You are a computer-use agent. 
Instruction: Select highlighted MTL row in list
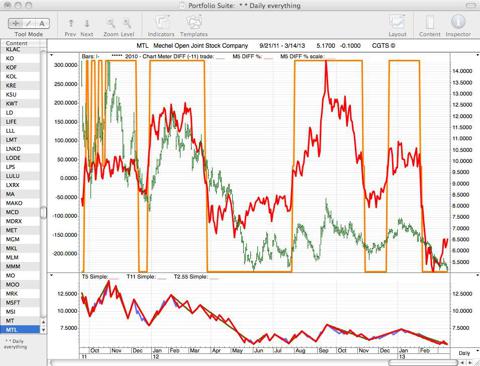pos(21,330)
